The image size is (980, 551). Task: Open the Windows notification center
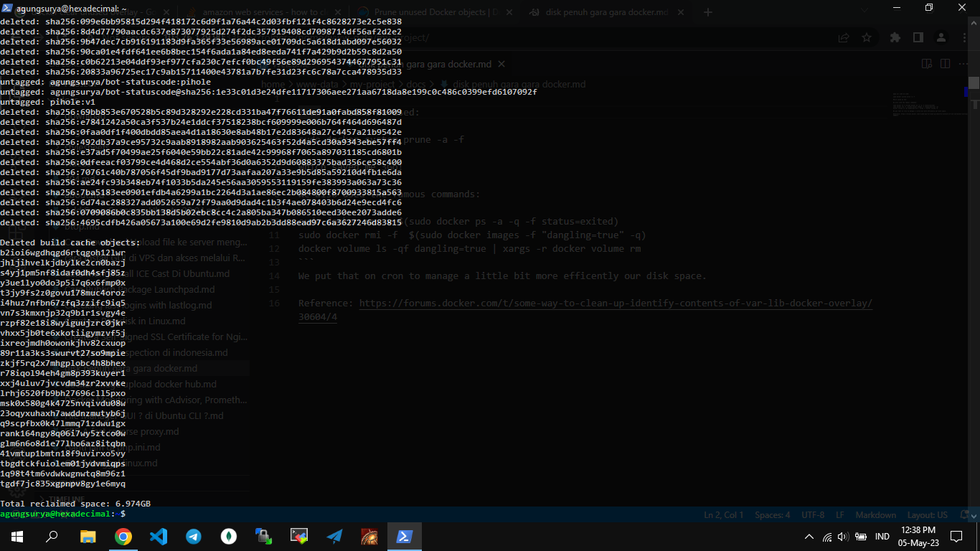[956, 537]
